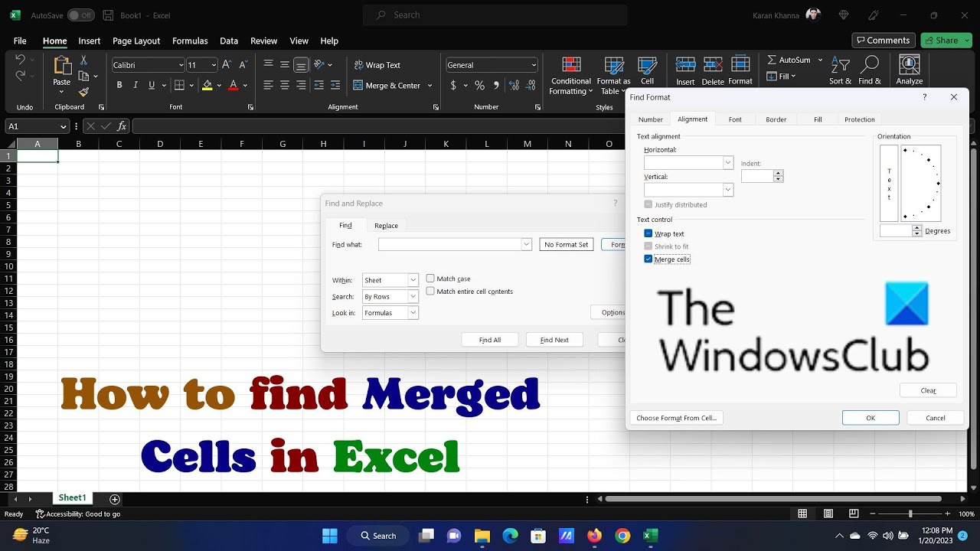The height and width of the screenshot is (551, 980).
Task: Click OK in Find Format dialog
Action: pos(871,418)
